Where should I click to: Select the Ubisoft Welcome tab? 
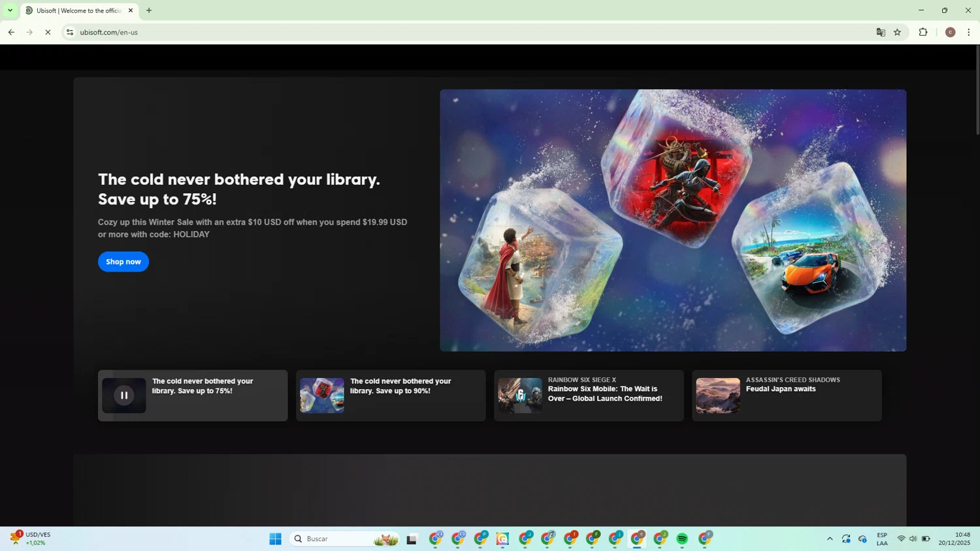[78, 10]
